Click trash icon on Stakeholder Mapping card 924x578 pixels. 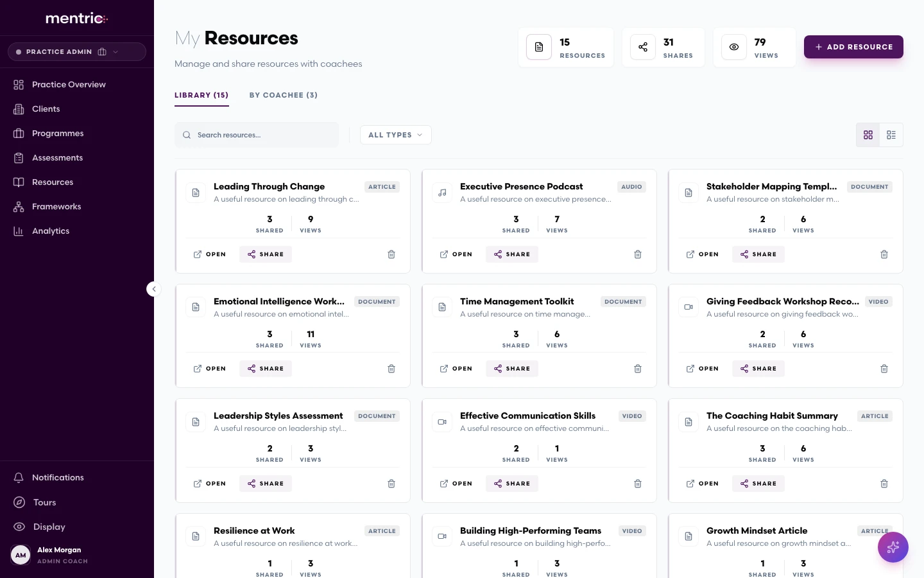click(884, 254)
